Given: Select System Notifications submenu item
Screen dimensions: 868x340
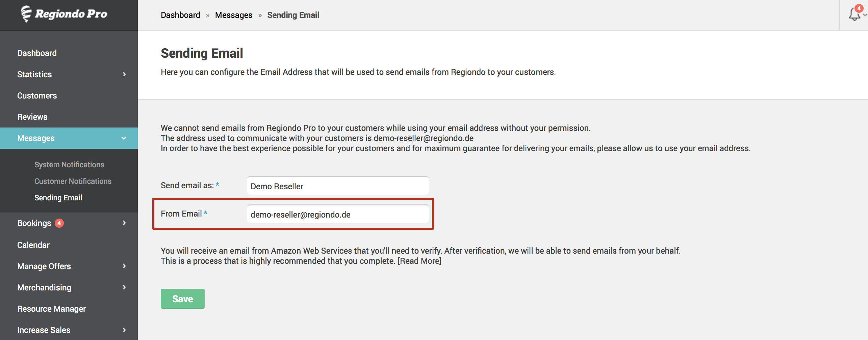Looking at the screenshot, I should pyautogui.click(x=69, y=165).
